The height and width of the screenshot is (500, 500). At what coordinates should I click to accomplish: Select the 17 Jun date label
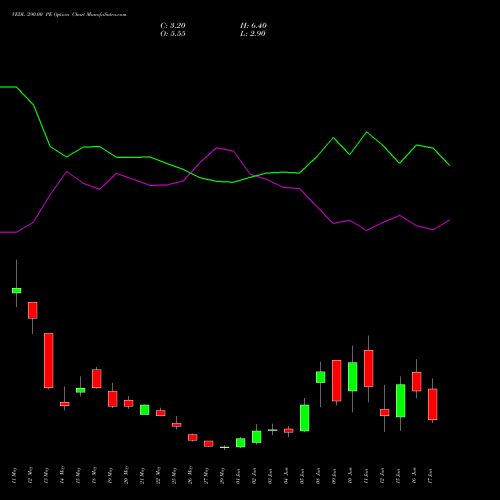coord(430,476)
